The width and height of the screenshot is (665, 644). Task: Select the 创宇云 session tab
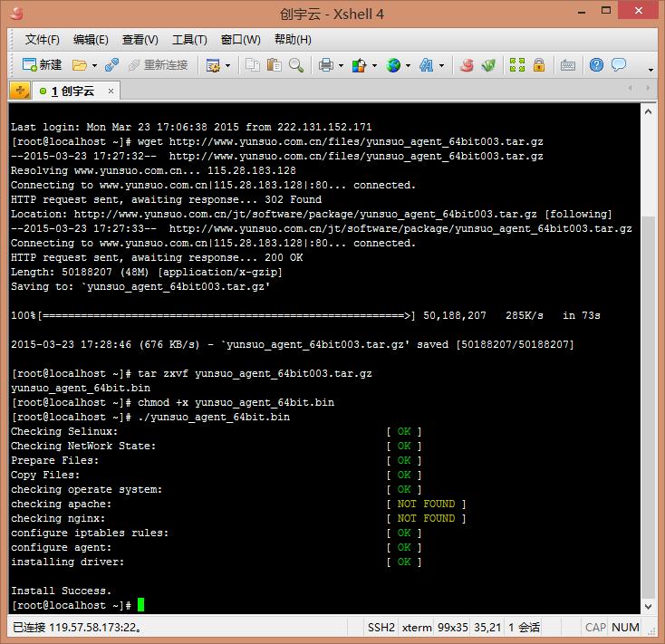click(72, 91)
